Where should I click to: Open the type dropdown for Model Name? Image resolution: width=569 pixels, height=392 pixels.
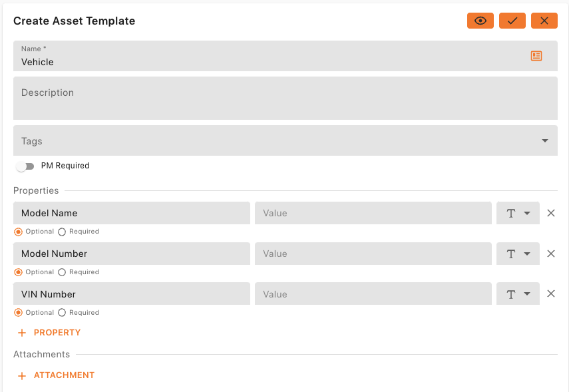[x=518, y=213]
